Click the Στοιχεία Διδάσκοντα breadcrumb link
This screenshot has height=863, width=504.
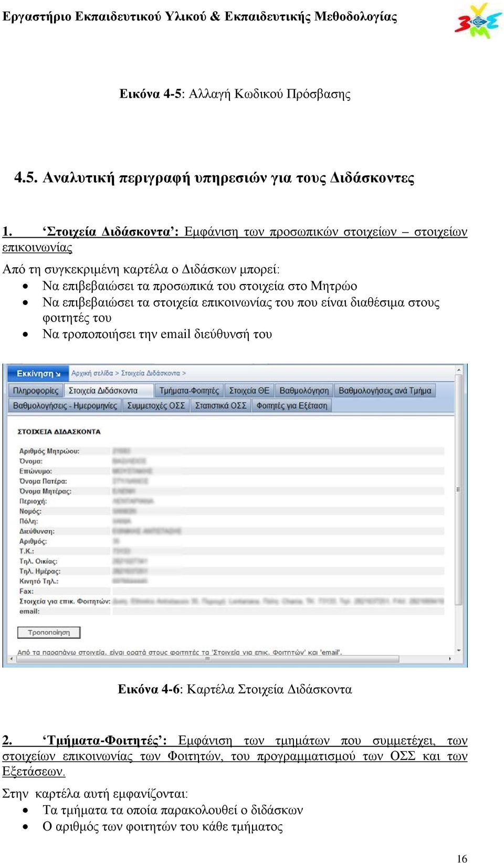click(x=151, y=373)
